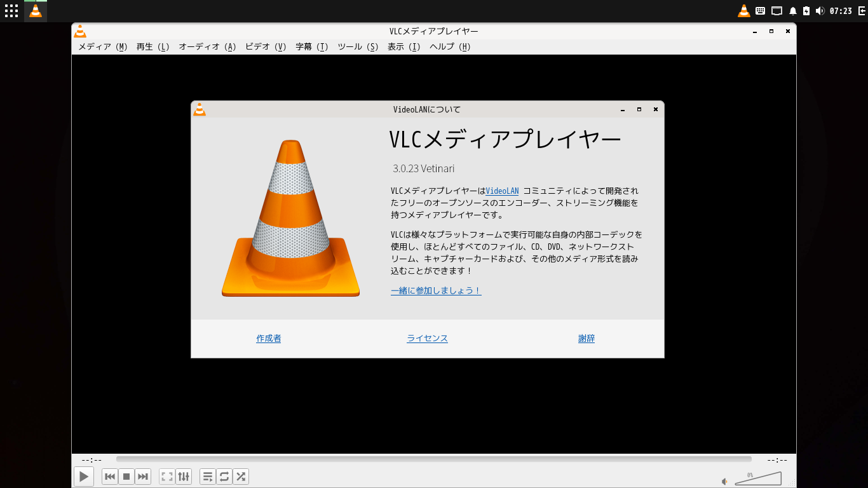The height and width of the screenshot is (488, 868).
Task: Open the on-screen keyboard tray icon
Action: (760, 11)
